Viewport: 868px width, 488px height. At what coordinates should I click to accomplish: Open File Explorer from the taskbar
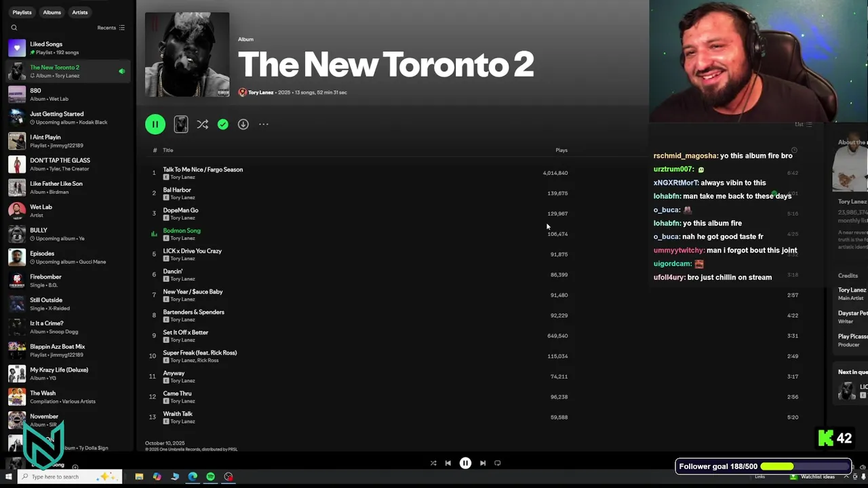139,476
